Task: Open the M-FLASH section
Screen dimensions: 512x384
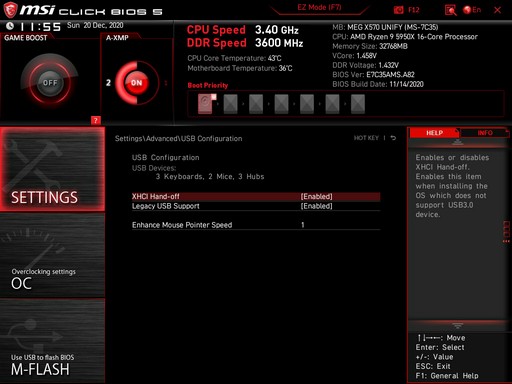Action: point(52,341)
